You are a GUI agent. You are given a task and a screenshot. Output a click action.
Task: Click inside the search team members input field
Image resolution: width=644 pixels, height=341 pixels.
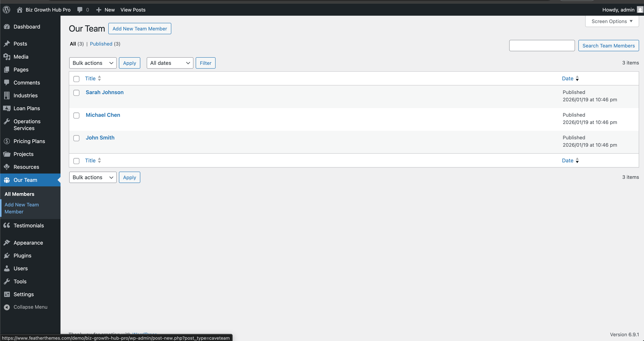pos(542,46)
